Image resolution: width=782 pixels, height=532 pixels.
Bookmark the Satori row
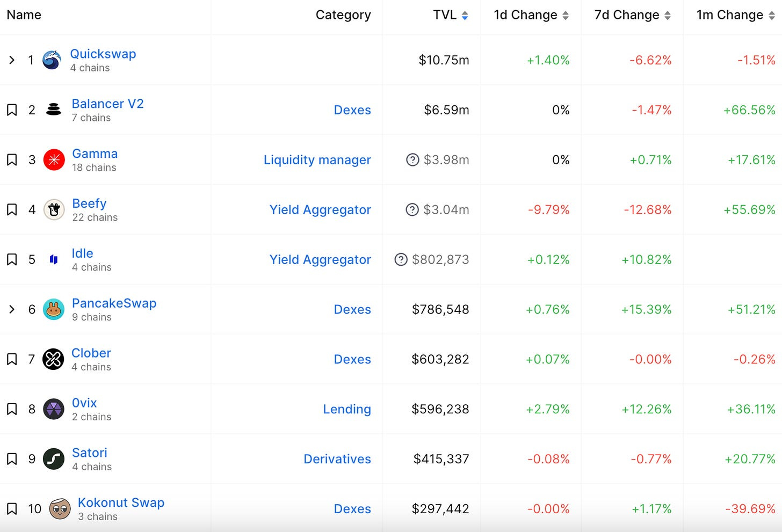12,460
